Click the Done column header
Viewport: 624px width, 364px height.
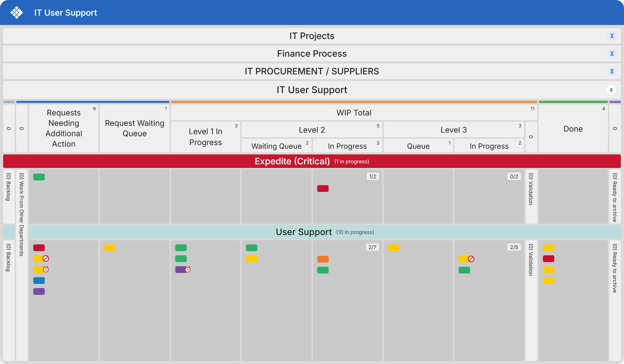573,128
